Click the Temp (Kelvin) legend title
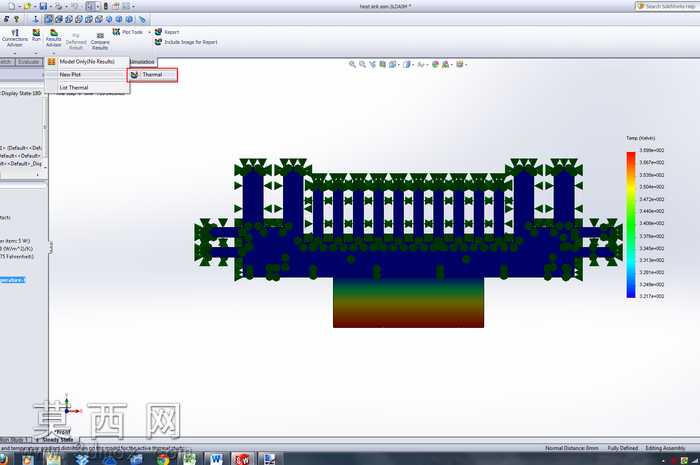 [x=641, y=138]
